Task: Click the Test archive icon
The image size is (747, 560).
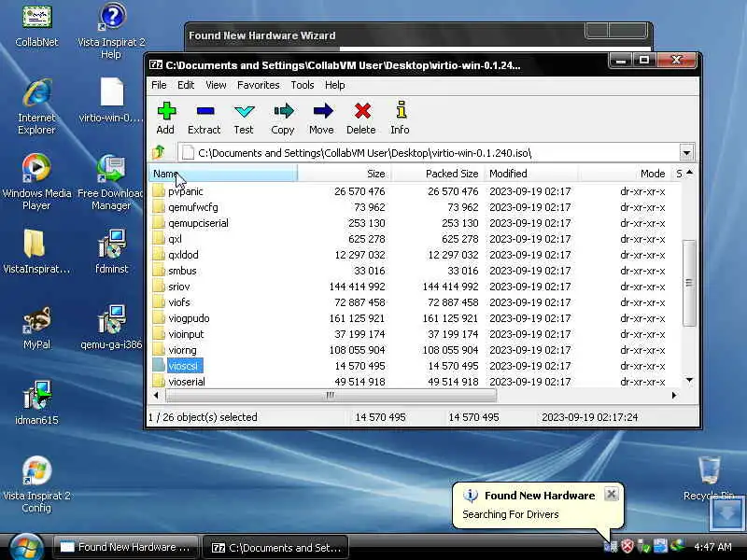Action: 244,111
